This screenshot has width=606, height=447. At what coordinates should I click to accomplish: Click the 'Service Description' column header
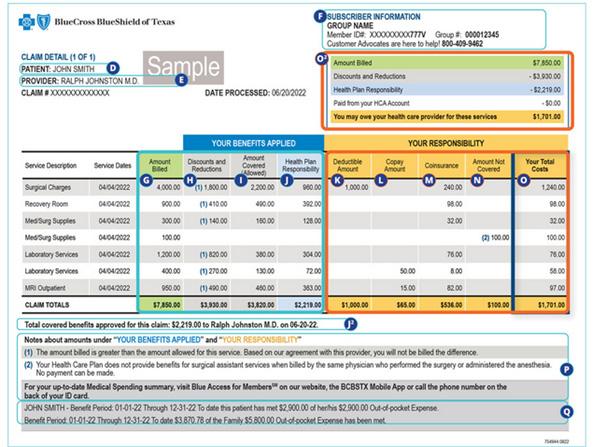[x=51, y=165]
